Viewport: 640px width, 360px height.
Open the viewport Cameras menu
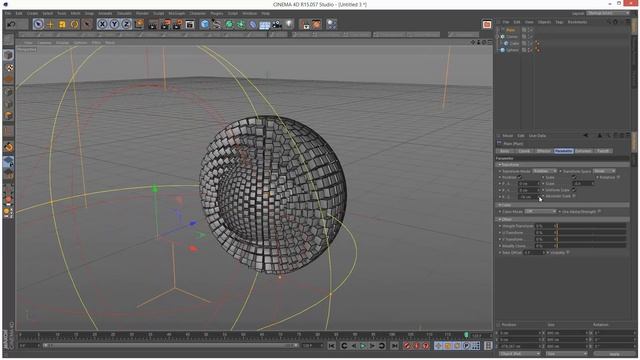click(x=44, y=42)
